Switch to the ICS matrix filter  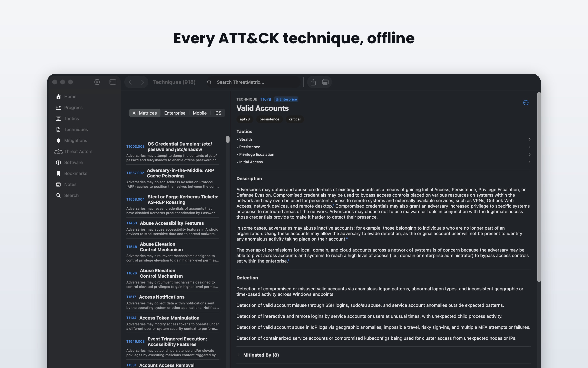[x=218, y=113]
